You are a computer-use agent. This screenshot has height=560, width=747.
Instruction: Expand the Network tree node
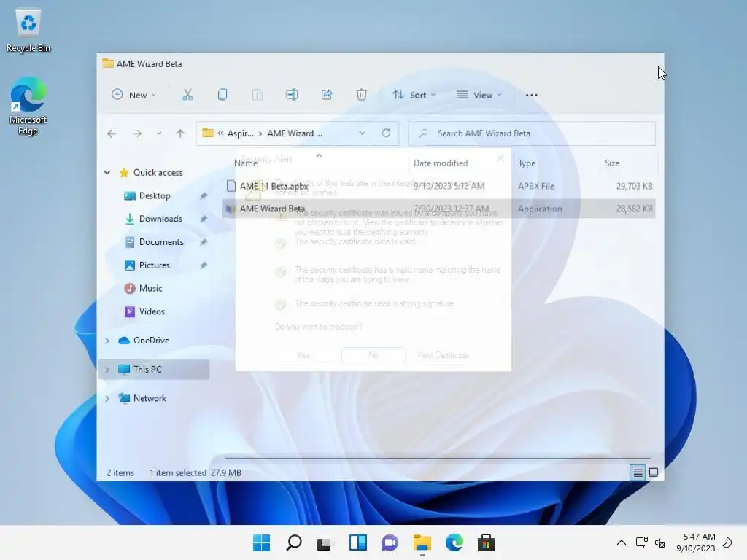(x=107, y=399)
